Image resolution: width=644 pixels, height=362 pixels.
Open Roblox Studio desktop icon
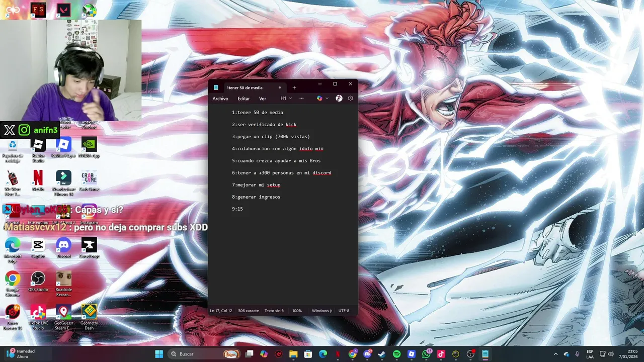click(x=38, y=150)
